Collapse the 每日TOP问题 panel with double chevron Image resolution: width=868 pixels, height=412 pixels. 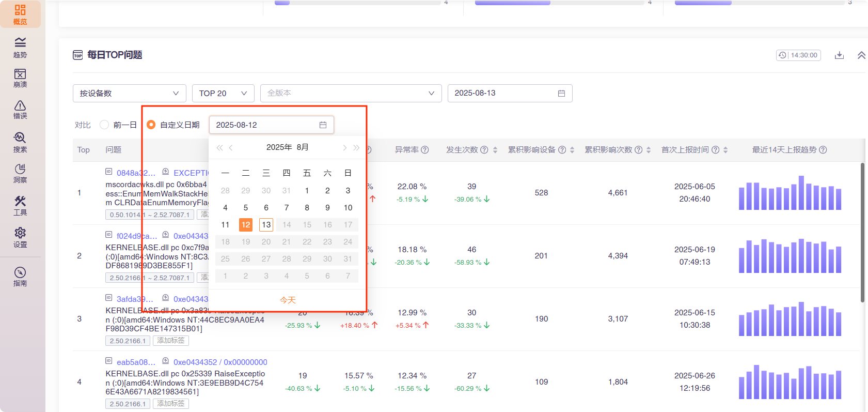point(861,55)
